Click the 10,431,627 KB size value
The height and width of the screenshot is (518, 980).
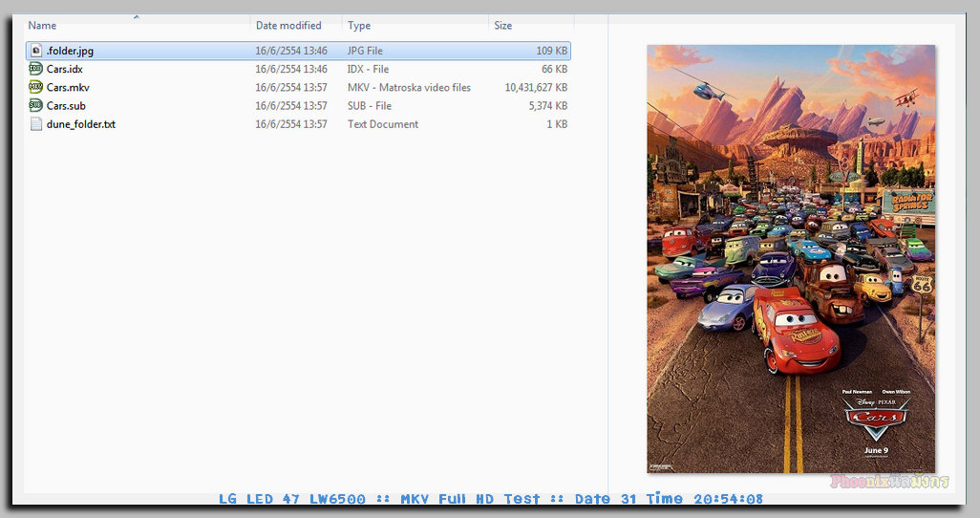536,87
